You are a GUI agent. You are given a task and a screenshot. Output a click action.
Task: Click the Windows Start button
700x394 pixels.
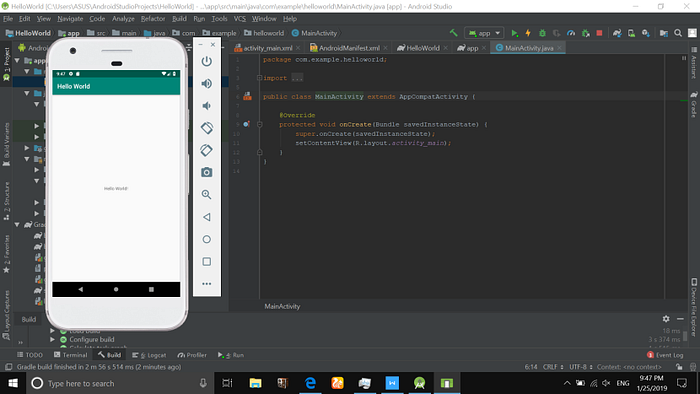[13, 383]
